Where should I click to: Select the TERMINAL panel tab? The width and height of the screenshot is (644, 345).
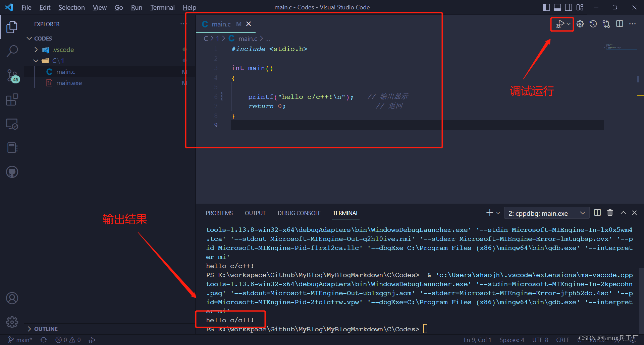pos(346,213)
